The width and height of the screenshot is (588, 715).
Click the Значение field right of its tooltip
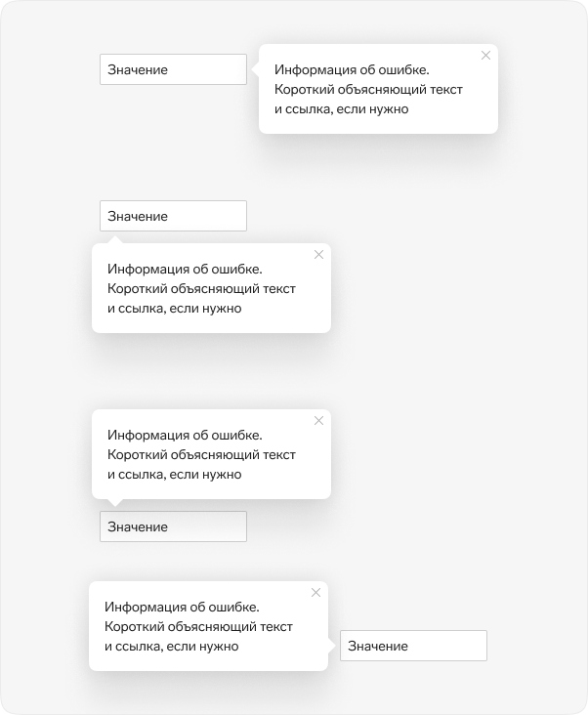coord(413,646)
